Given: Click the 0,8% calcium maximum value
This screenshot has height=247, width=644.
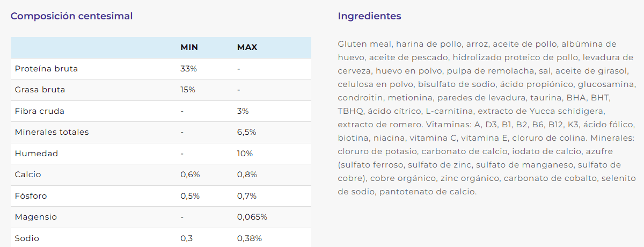Looking at the screenshot, I should (x=247, y=175).
